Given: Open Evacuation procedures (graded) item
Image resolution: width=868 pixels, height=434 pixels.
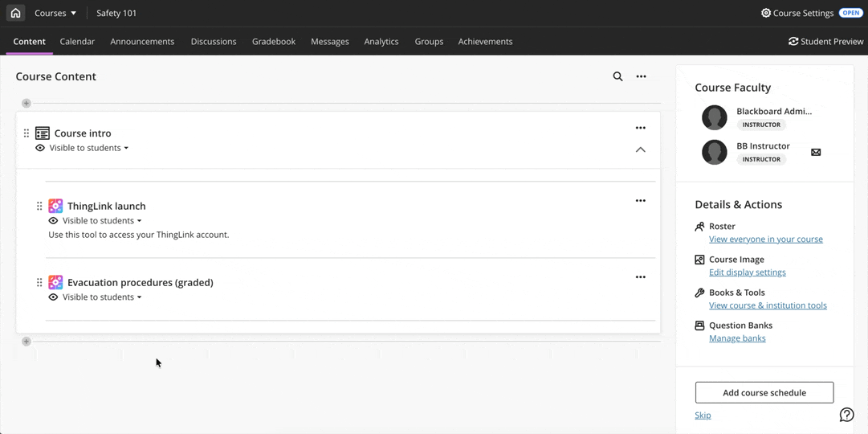Looking at the screenshot, I should pos(140,283).
